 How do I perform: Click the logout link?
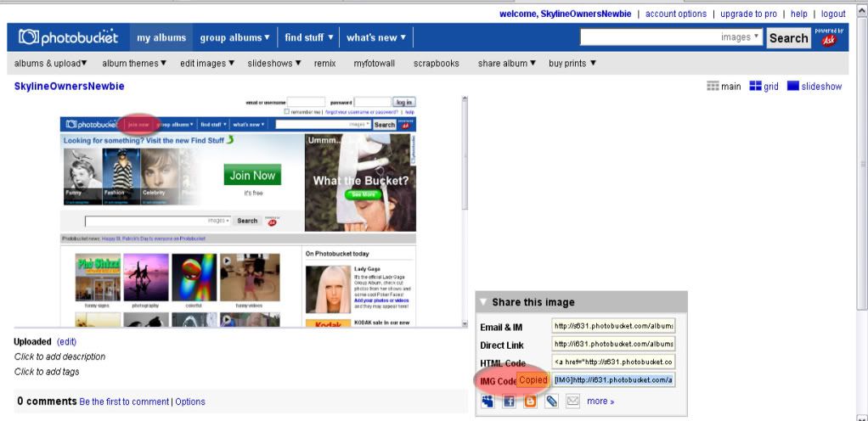coord(833,14)
